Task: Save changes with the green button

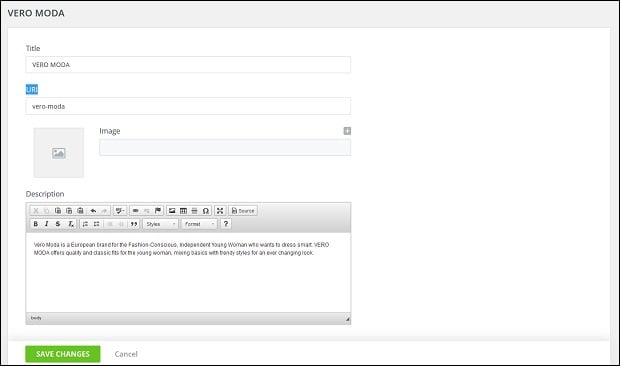Action: point(63,354)
